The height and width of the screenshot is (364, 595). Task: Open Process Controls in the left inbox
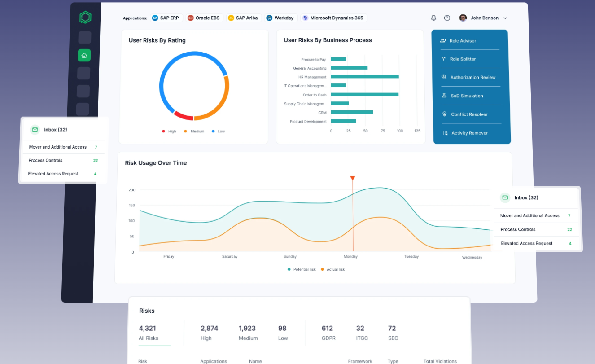[45, 160]
